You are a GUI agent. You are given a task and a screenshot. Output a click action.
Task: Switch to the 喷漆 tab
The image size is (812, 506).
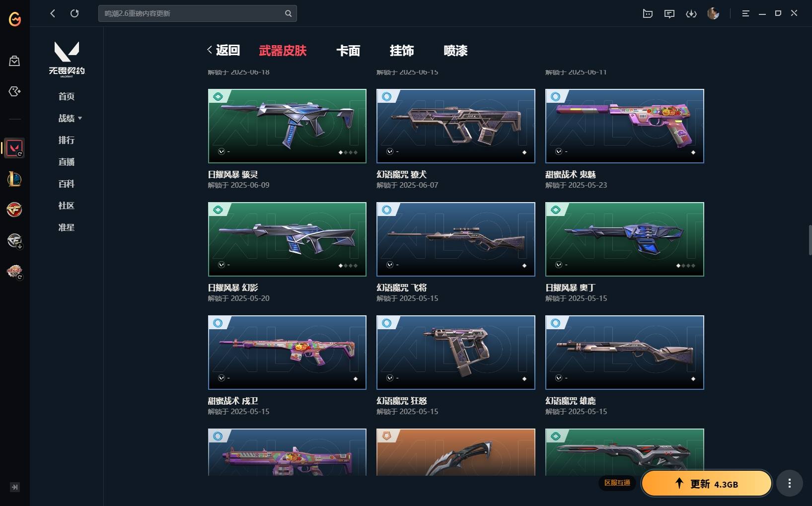click(x=455, y=51)
